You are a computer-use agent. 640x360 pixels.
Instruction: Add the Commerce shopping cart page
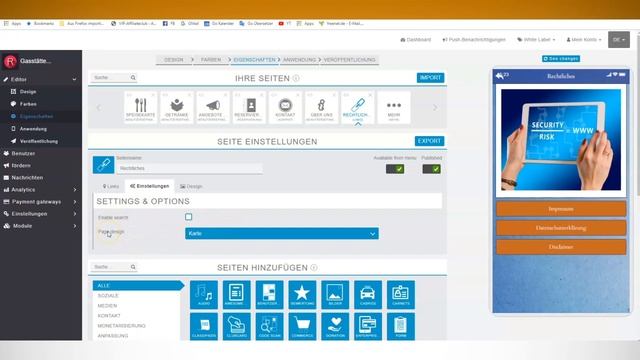pos(302,326)
